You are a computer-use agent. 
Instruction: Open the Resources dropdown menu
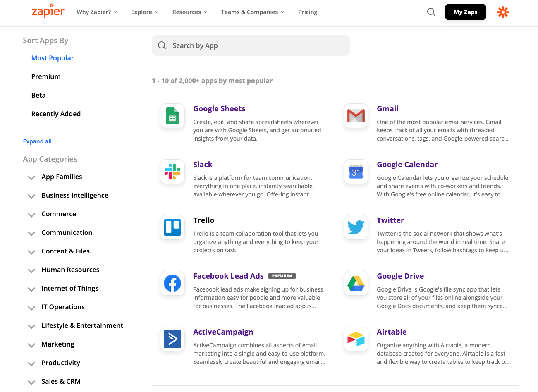[190, 12]
